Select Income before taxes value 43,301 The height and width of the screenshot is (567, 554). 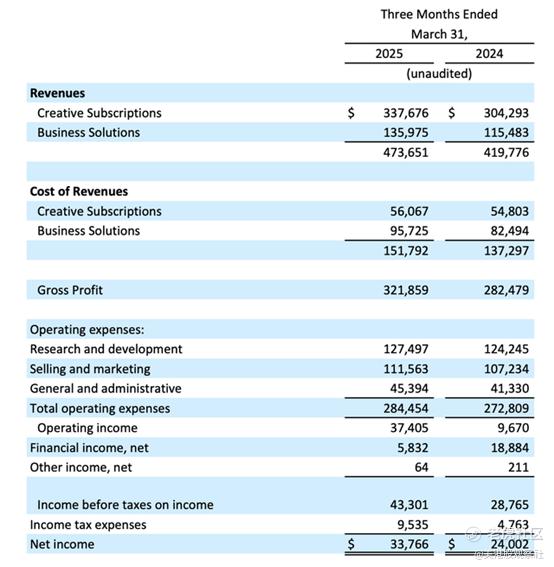(x=409, y=505)
